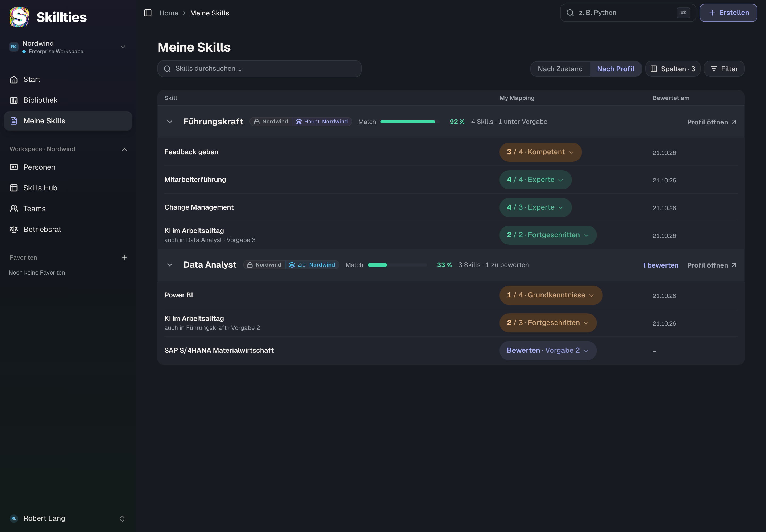Click the Home breadcrumb link
Screen dimensions: 766x532
tap(169, 13)
